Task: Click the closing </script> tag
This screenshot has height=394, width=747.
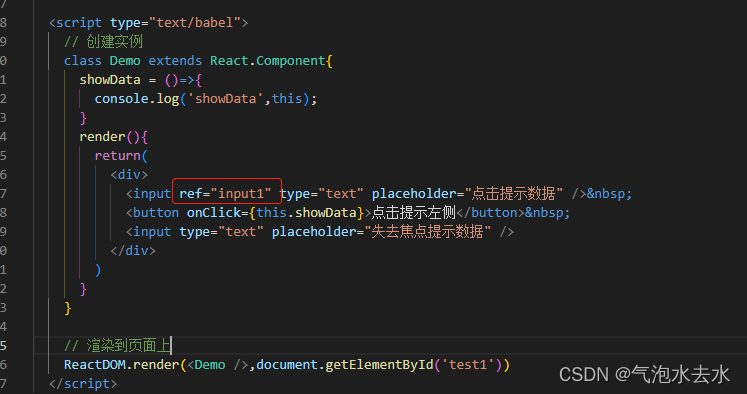Action: pos(83,384)
